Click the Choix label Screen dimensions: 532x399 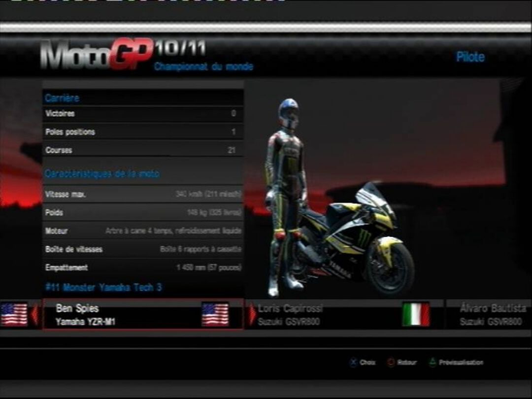click(x=367, y=363)
